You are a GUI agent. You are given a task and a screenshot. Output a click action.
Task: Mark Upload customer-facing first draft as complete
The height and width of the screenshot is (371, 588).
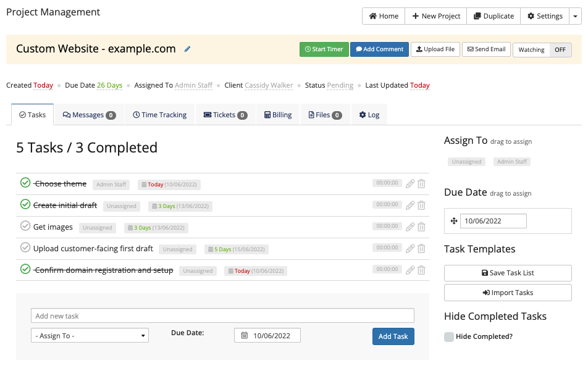click(x=25, y=248)
